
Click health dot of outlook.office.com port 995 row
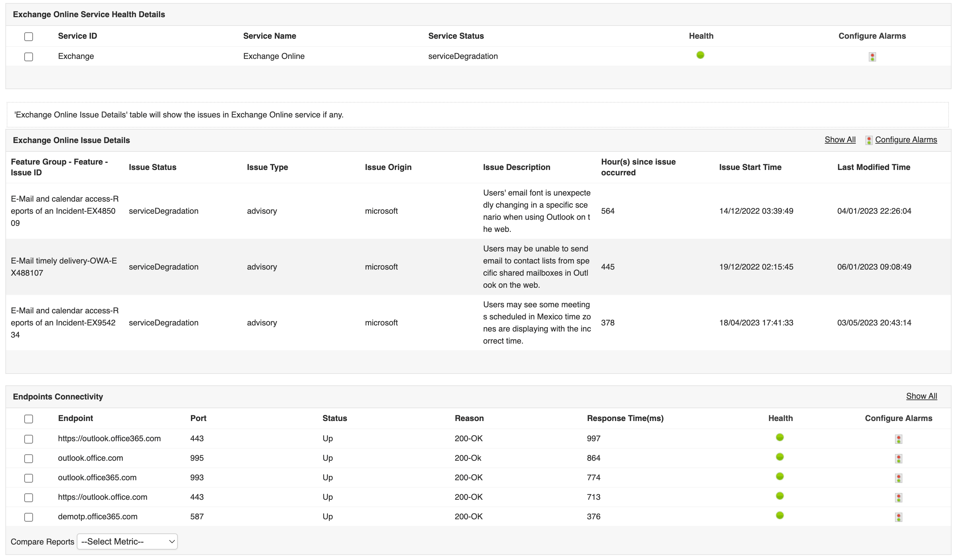(x=780, y=457)
